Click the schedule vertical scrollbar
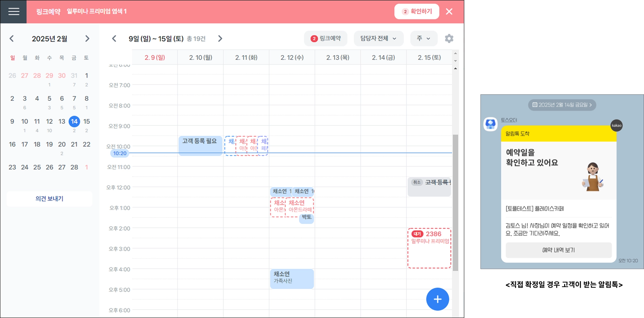 click(455, 202)
